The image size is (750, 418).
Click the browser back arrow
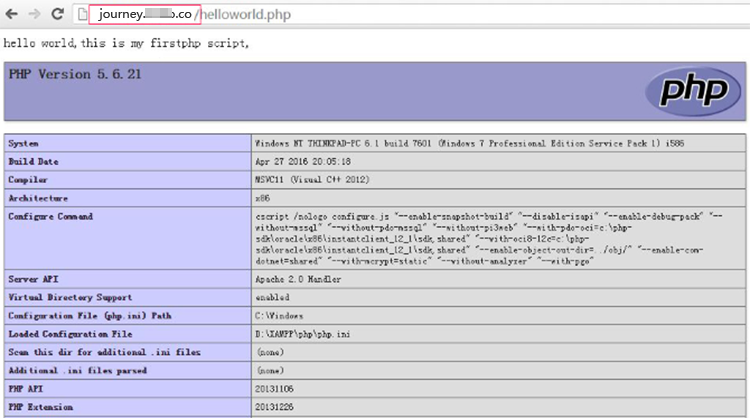point(13,14)
